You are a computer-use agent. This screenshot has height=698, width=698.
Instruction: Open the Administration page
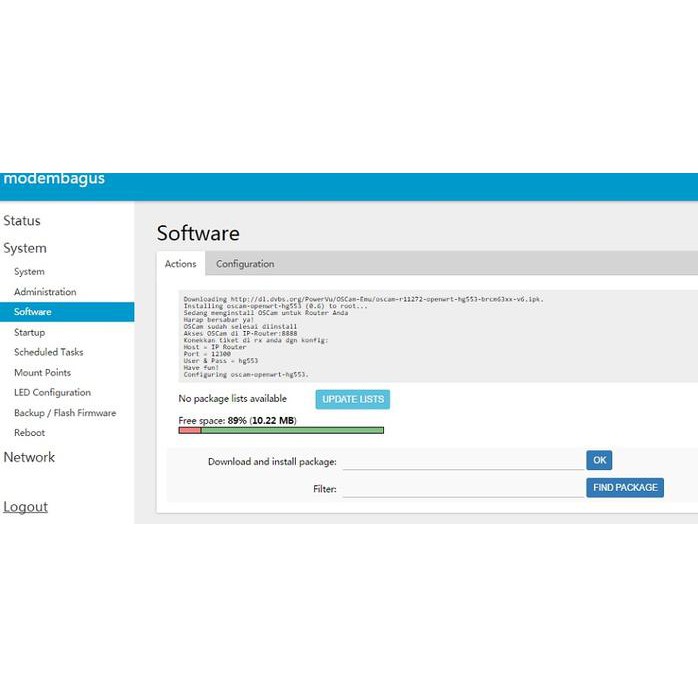click(45, 292)
